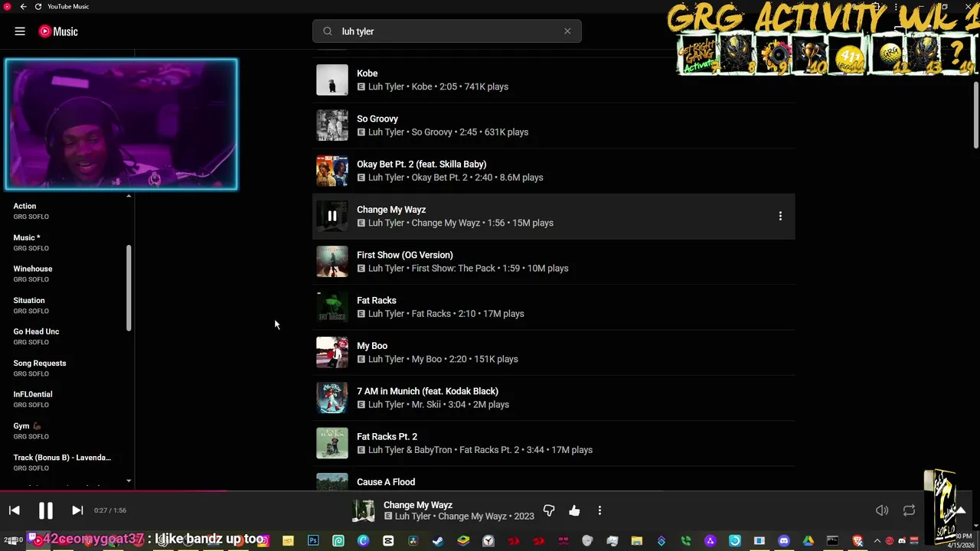Image resolution: width=980 pixels, height=551 pixels.
Task: Play the Fat Racks thumbnail
Action: click(332, 307)
